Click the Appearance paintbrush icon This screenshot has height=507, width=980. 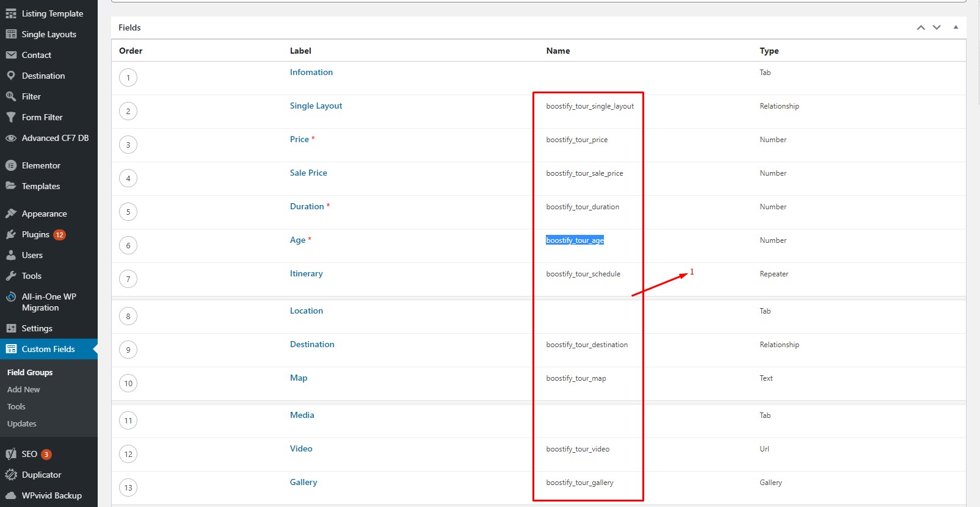[11, 214]
